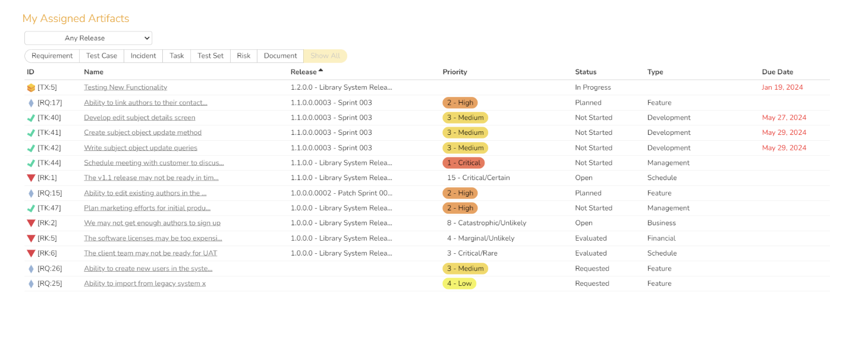Open the Testing New Functionality link
Screen dimensions: 868x340
(x=125, y=87)
